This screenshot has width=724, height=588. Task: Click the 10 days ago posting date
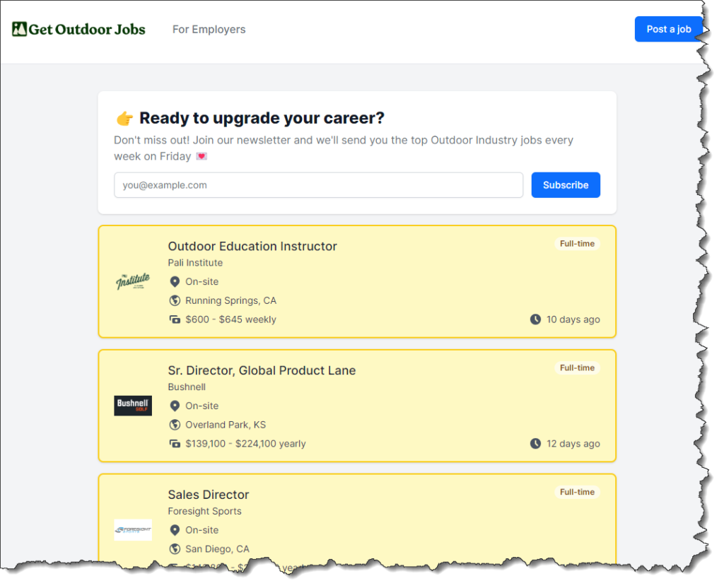click(573, 319)
